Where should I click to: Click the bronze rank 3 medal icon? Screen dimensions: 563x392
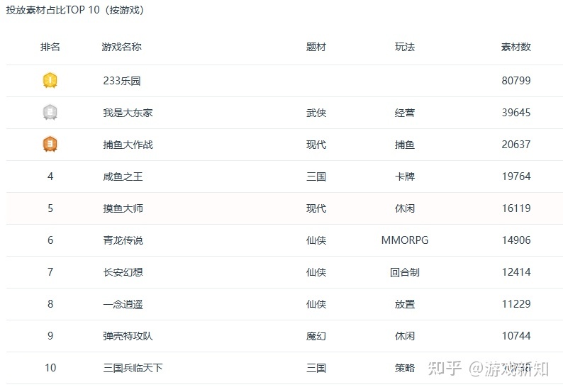[x=50, y=145]
